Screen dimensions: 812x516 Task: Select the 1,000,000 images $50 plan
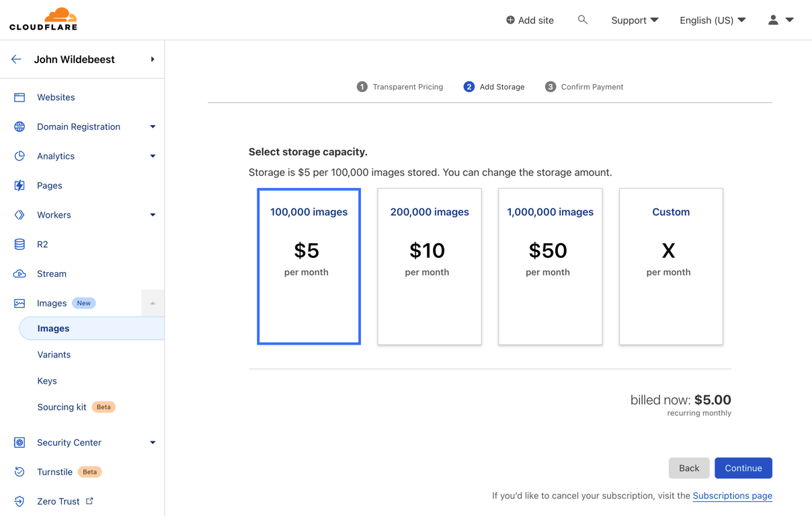point(550,267)
